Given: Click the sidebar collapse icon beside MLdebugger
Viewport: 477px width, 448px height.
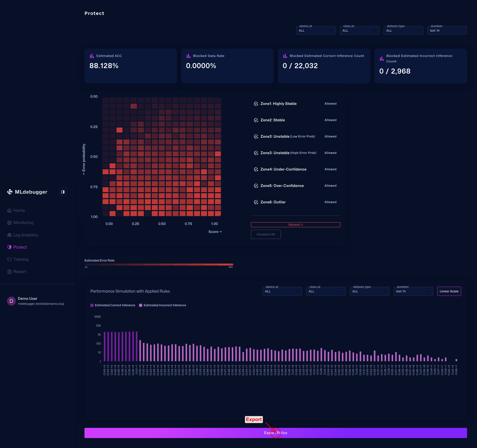Looking at the screenshot, I should pos(63,192).
